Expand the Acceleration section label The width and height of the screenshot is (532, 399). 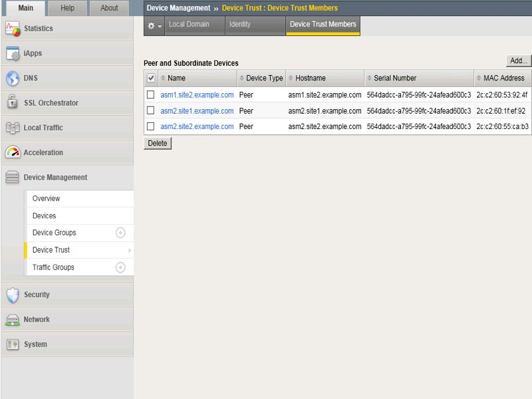pos(43,152)
